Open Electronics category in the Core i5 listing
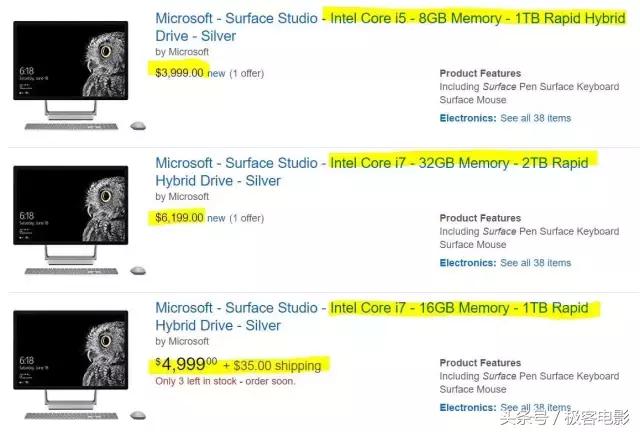The width and height of the screenshot is (640, 432). [x=467, y=118]
